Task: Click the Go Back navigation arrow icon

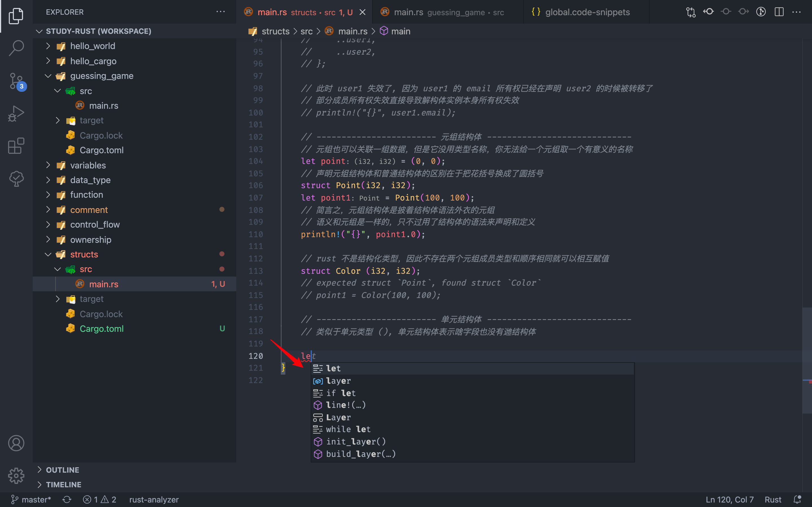Action: coord(708,12)
